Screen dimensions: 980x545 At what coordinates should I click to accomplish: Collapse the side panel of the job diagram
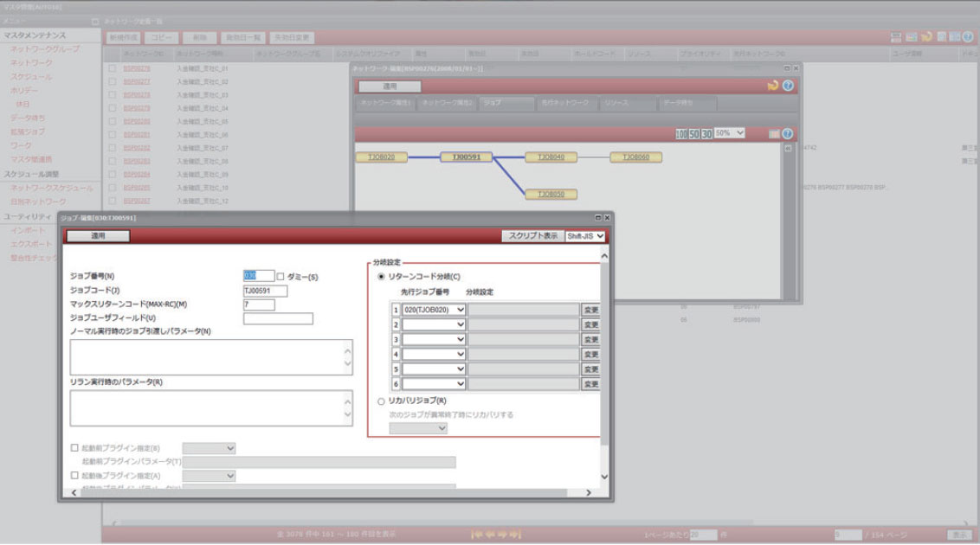point(788,149)
